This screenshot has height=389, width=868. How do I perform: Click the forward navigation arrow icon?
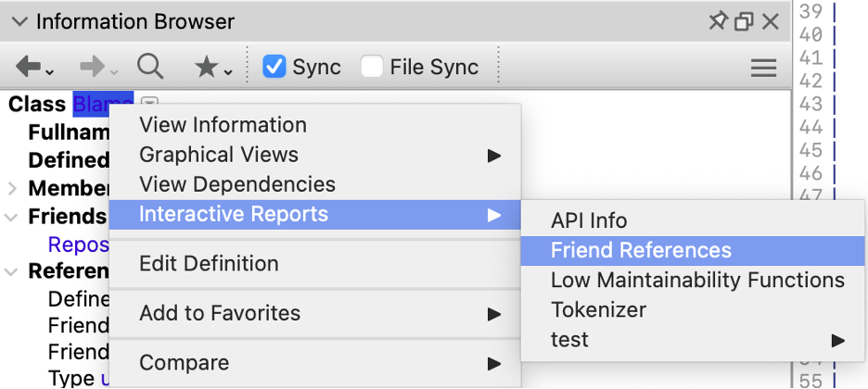point(93,67)
